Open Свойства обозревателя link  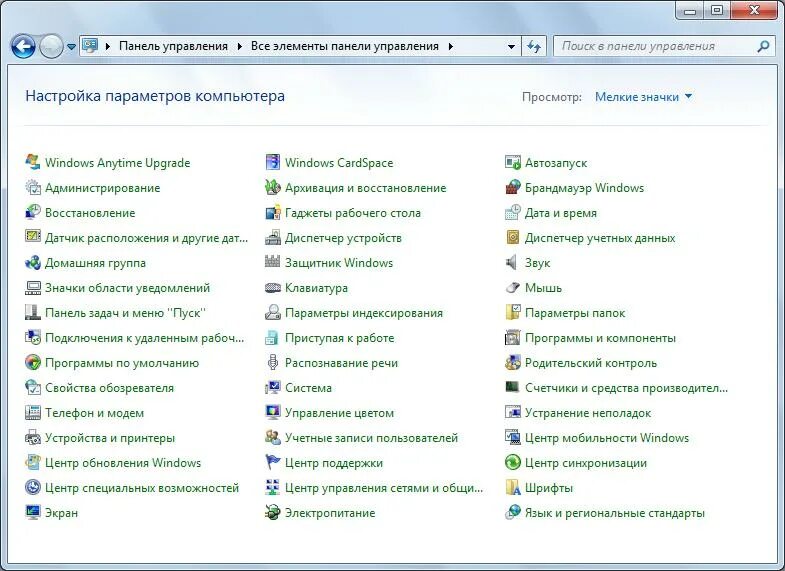(109, 388)
